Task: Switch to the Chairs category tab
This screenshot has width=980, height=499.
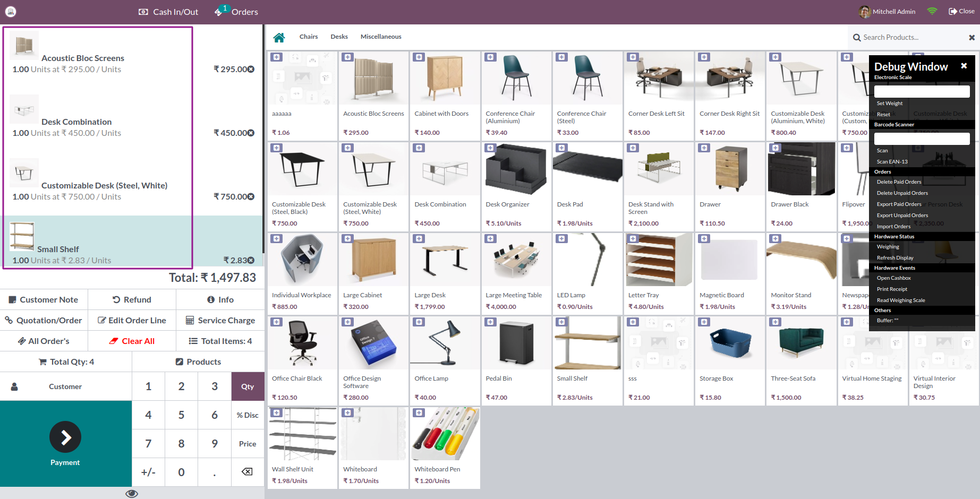Action: tap(309, 37)
